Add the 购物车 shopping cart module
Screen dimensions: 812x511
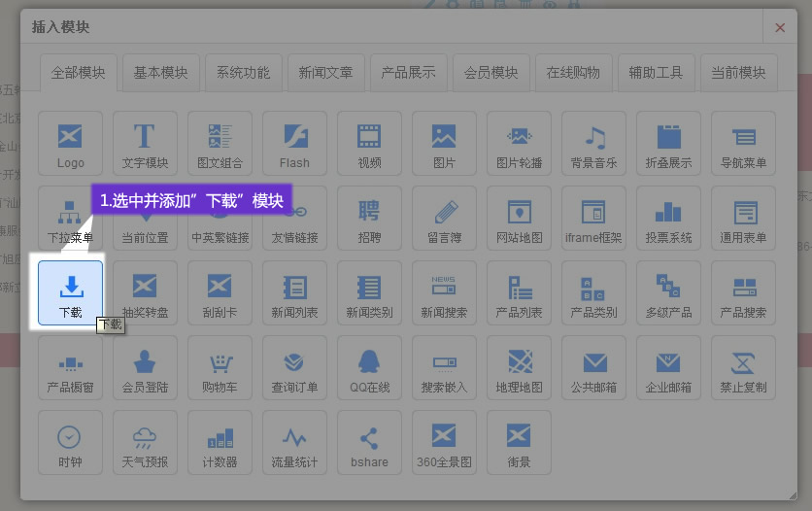click(x=220, y=368)
